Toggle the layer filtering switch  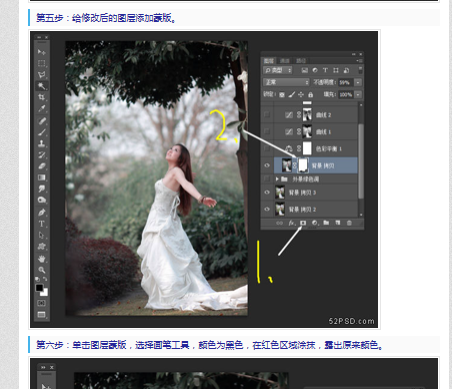(360, 70)
